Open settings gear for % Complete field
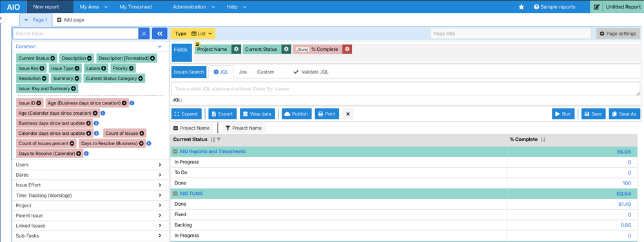Screen dimensions: 644x242 tap(347, 49)
